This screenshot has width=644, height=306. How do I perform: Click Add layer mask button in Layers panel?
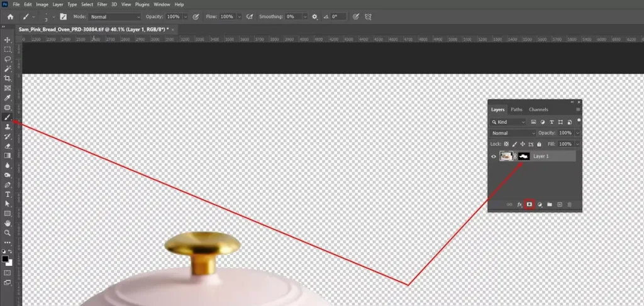(x=530, y=204)
